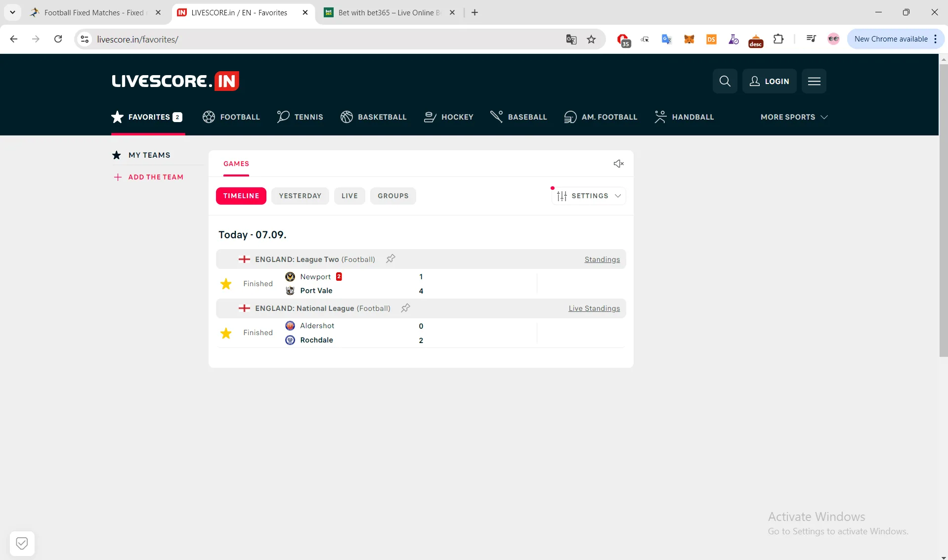This screenshot has width=948, height=560.
Task: Pin the England National League competition
Action: coord(405,308)
